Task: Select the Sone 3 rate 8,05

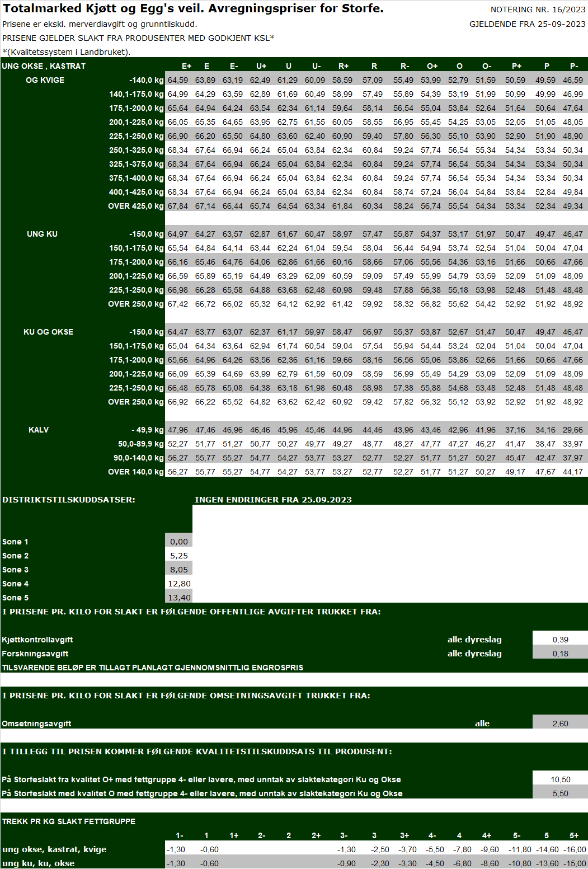Action: [x=179, y=570]
